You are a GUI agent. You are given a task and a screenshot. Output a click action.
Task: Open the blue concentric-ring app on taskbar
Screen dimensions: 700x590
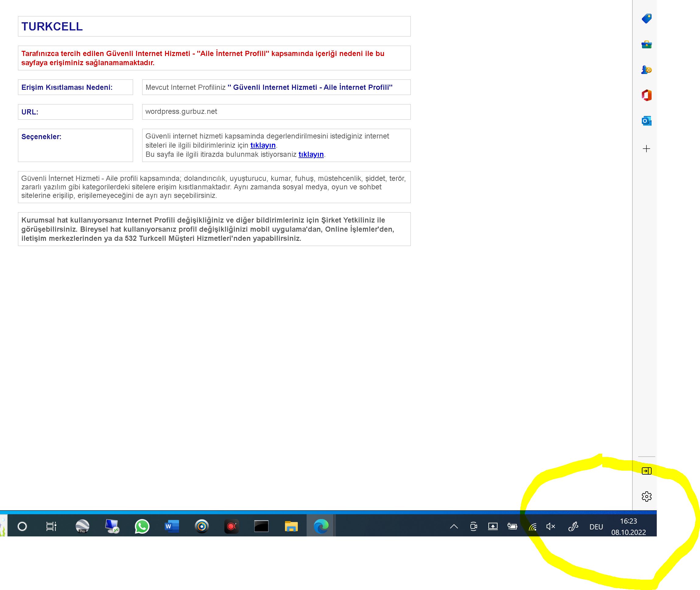202,526
